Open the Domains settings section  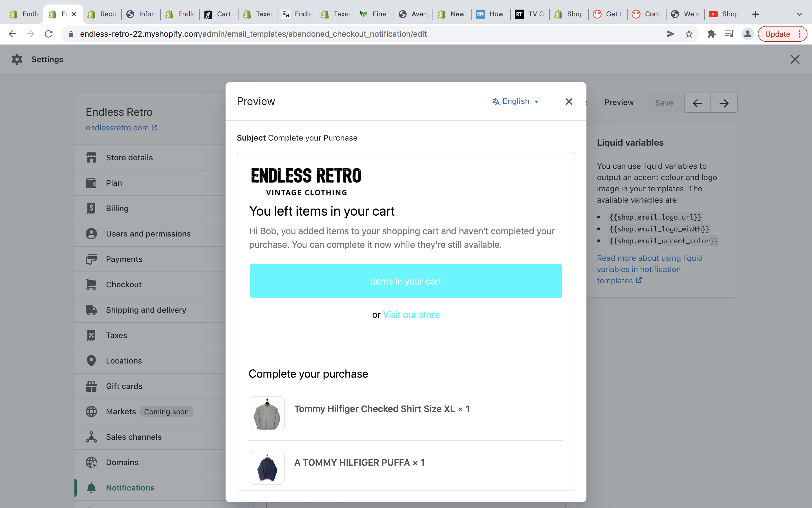(150, 462)
